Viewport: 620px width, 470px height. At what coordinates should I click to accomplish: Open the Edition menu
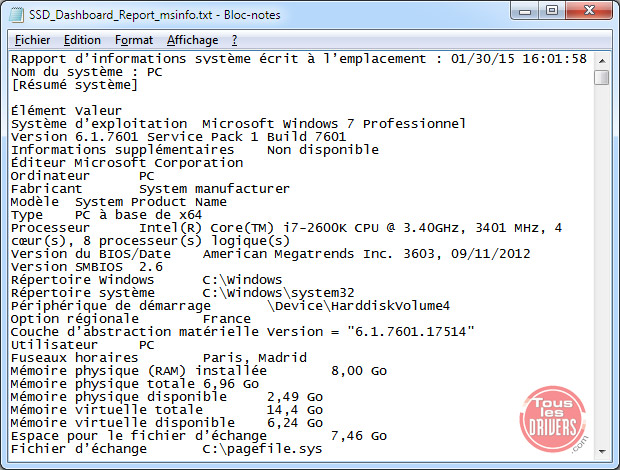pos(82,40)
